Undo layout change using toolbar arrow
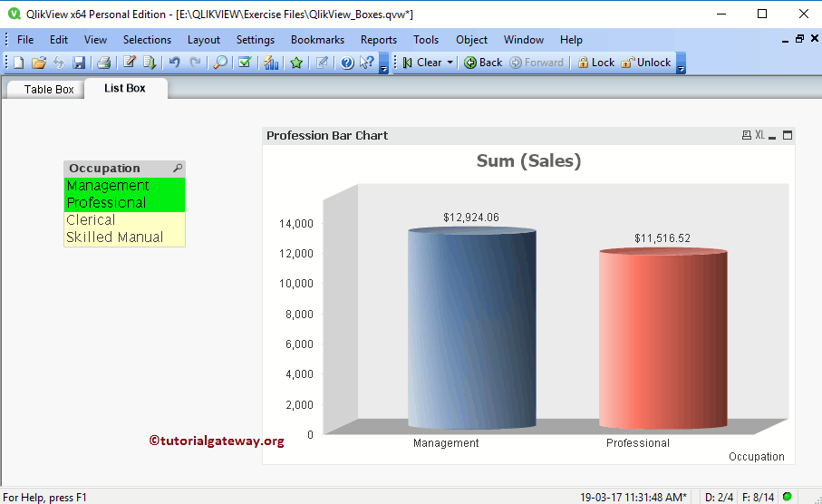This screenshot has width=822, height=504. point(175,63)
